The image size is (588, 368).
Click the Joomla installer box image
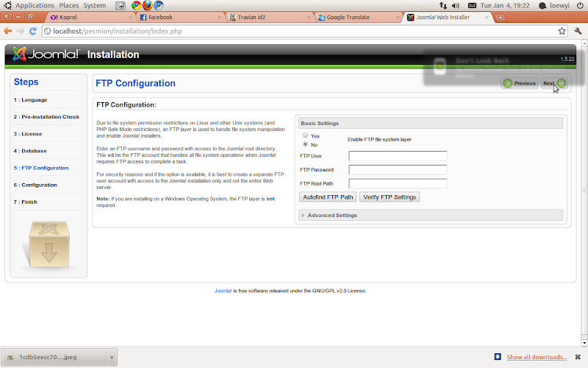(49, 244)
